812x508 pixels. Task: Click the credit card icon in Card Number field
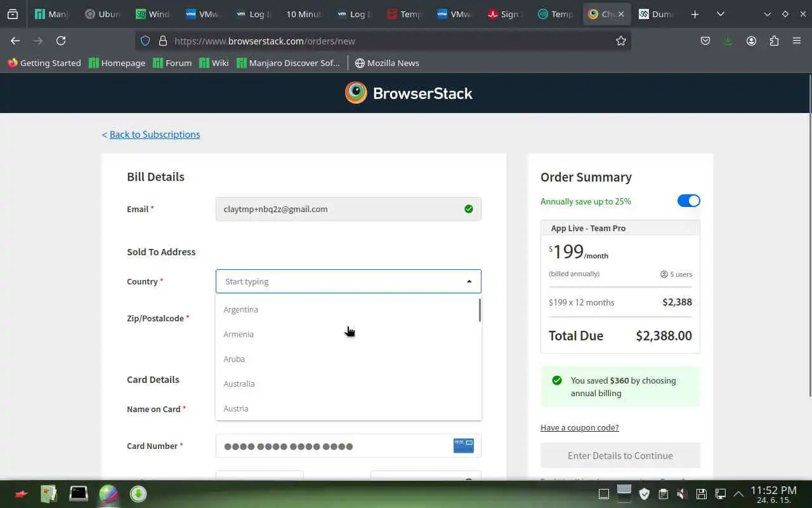click(464, 446)
